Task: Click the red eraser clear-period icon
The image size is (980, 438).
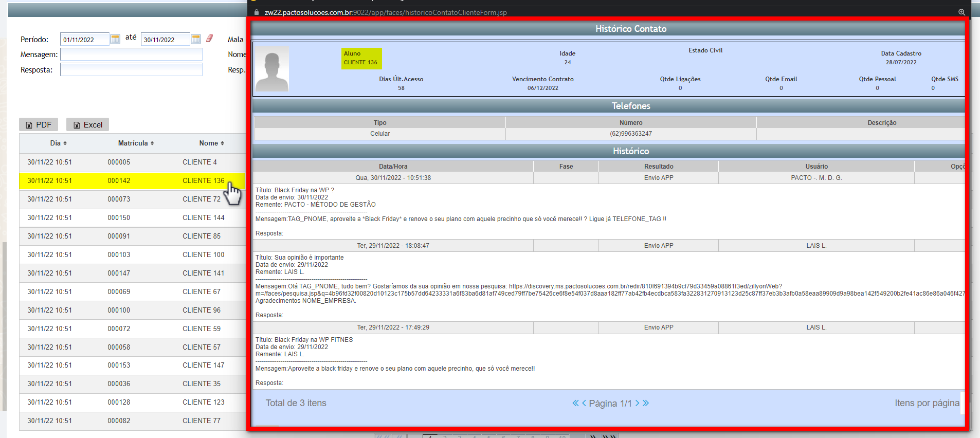Action: 210,38
